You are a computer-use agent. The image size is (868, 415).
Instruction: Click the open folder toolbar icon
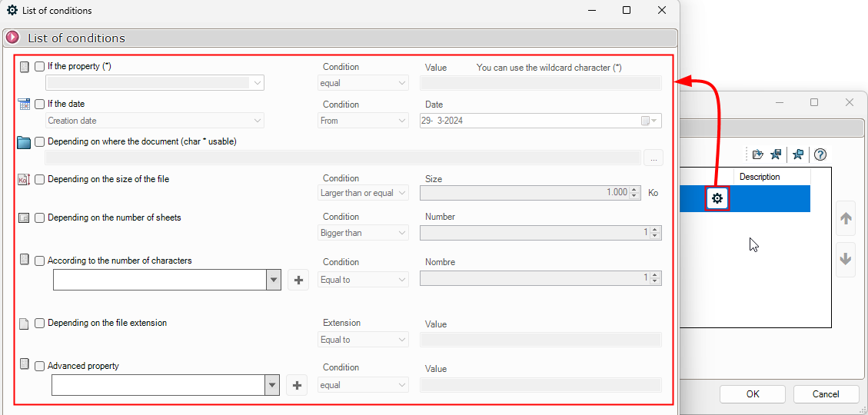(x=758, y=154)
